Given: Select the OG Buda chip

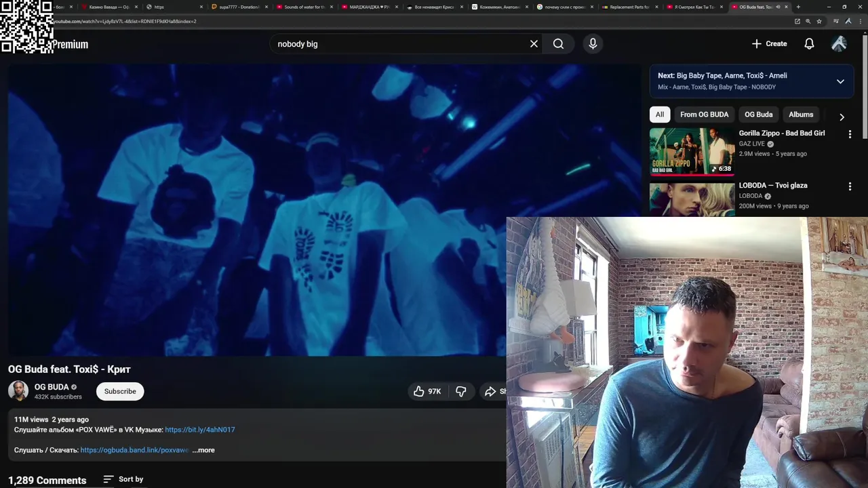Looking at the screenshot, I should point(758,115).
